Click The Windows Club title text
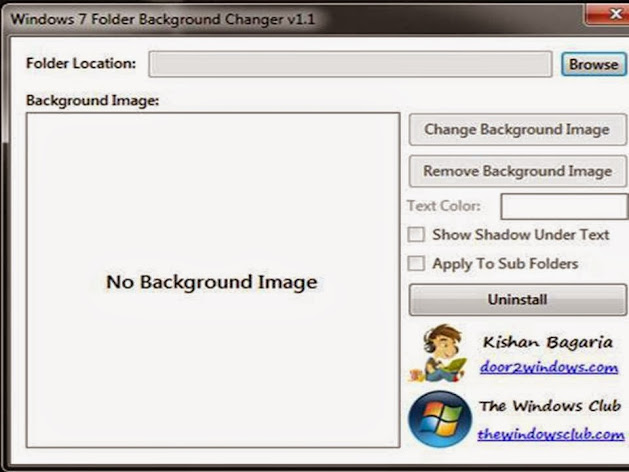Screen dimensions: 629x472 click(550, 406)
